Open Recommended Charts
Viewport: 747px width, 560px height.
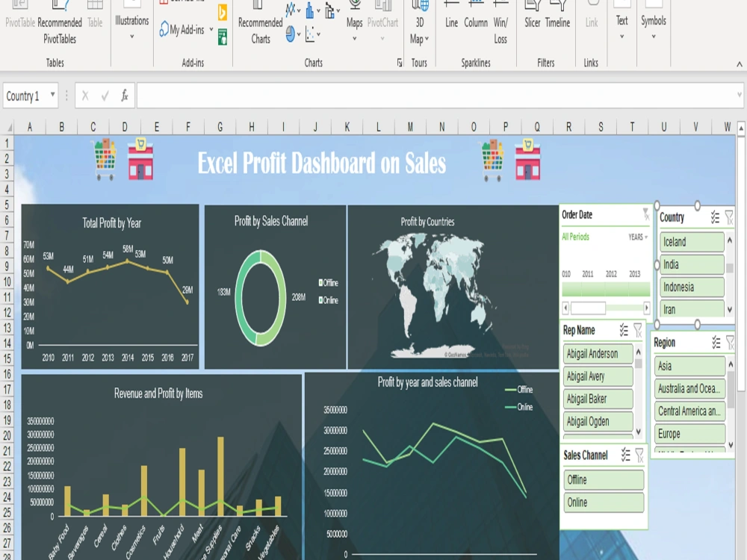click(260, 23)
